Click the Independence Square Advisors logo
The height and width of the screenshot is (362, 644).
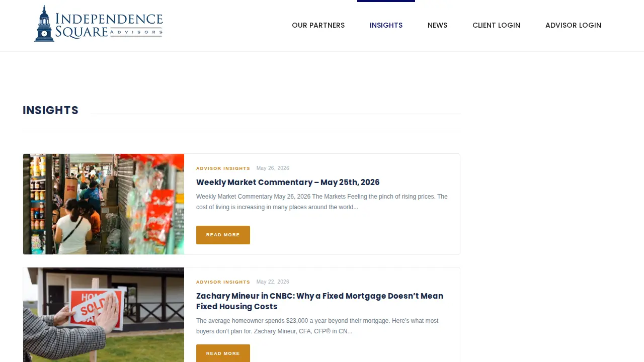pyautogui.click(x=99, y=24)
